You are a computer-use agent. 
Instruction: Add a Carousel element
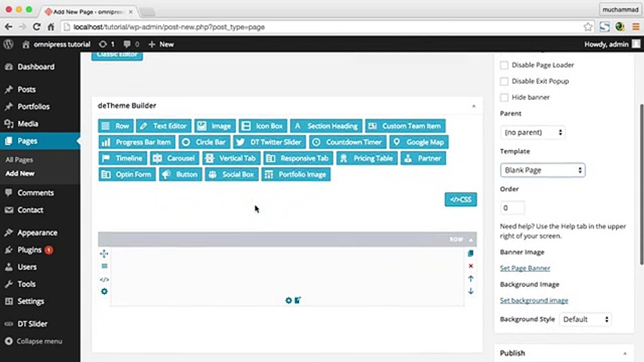(x=174, y=158)
